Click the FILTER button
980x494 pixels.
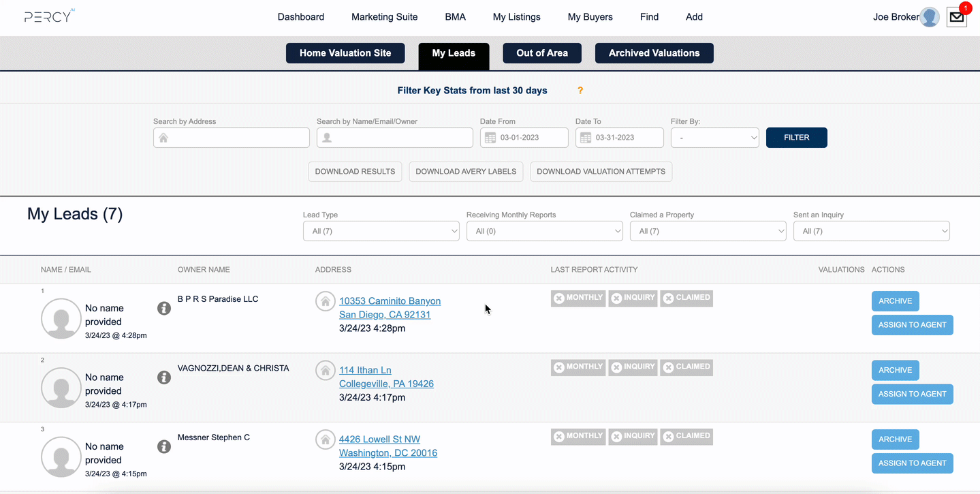[797, 138]
